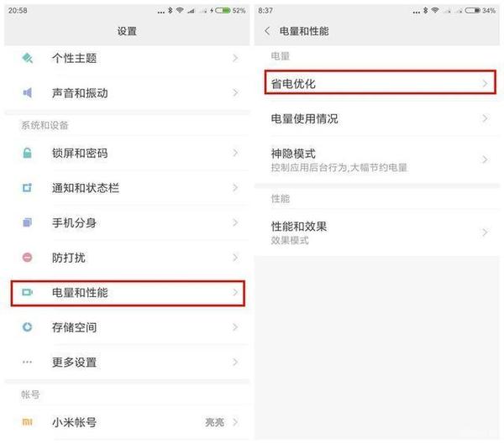Tap the 小米帐号 Mi logo icon
This screenshot has height=444, width=504.
28,422
